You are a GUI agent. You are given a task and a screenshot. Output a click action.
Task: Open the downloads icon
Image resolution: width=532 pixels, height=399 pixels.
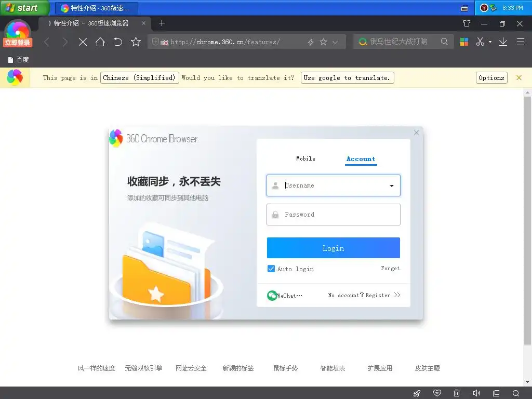(x=503, y=42)
